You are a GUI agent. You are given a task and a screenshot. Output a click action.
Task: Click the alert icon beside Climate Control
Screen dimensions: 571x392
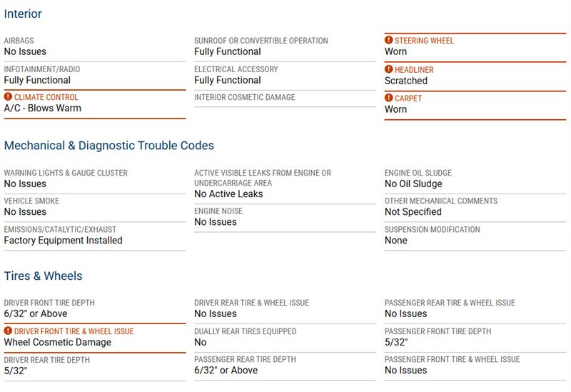pos(8,97)
